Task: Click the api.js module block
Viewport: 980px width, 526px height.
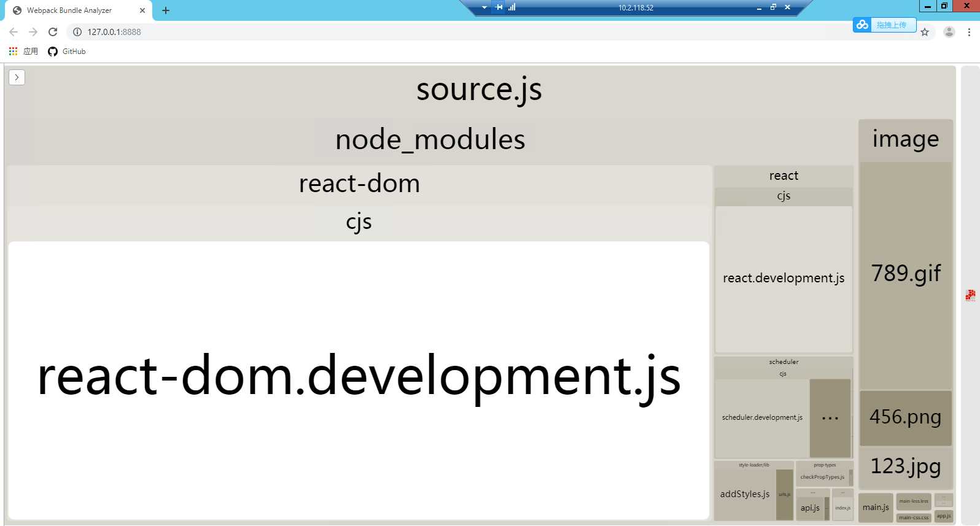Action: coord(810,508)
